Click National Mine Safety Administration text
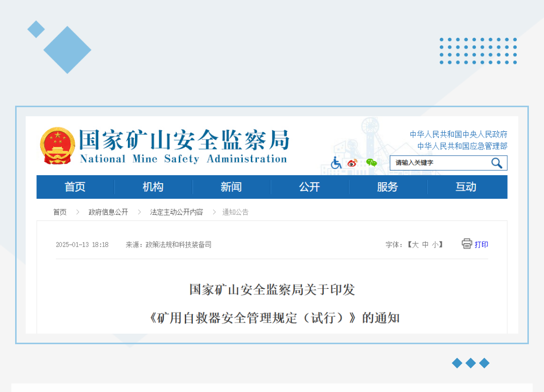 [x=183, y=159]
